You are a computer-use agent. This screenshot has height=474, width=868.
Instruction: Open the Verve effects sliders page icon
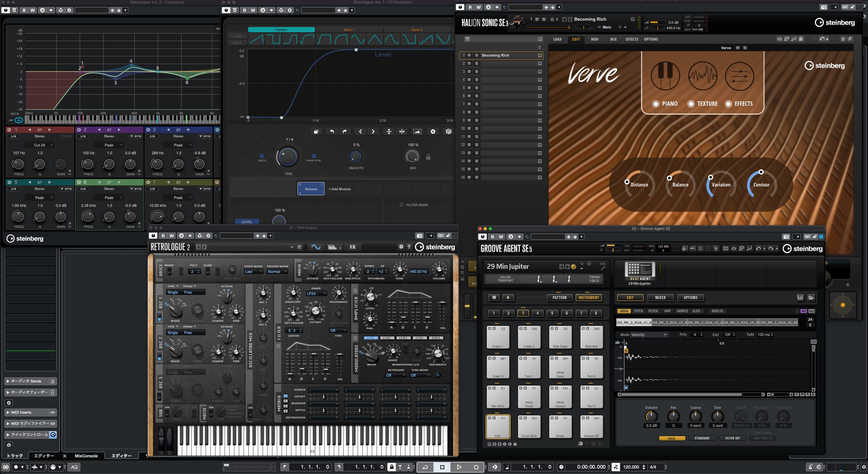point(739,76)
